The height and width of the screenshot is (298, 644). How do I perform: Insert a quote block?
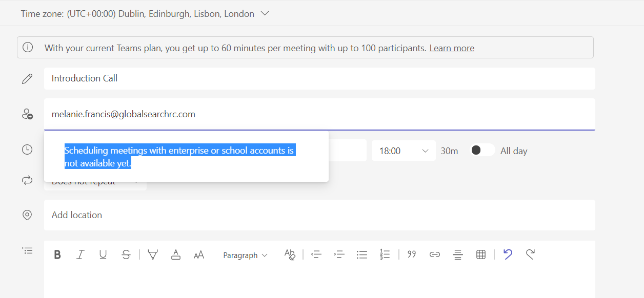pos(412,254)
